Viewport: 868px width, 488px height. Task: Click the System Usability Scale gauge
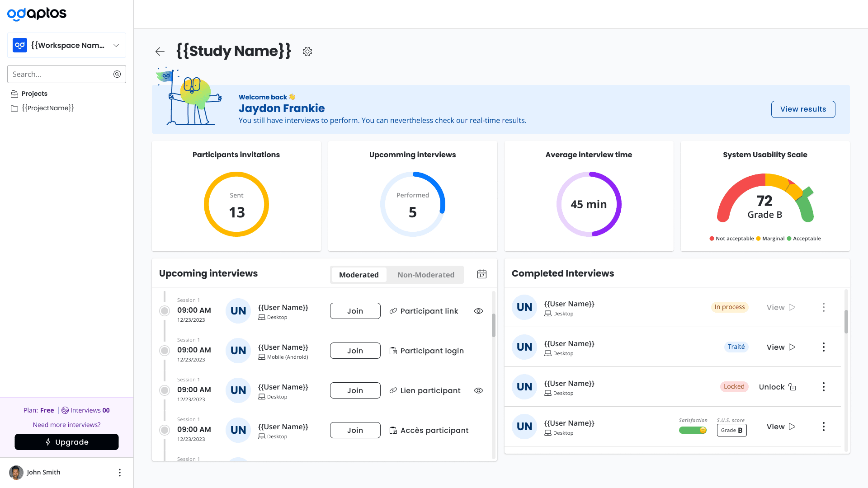pyautogui.click(x=765, y=198)
